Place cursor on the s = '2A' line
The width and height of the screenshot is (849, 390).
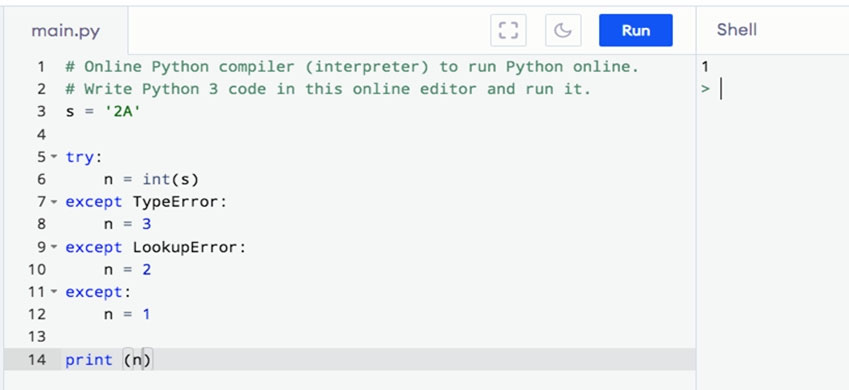tap(103, 112)
